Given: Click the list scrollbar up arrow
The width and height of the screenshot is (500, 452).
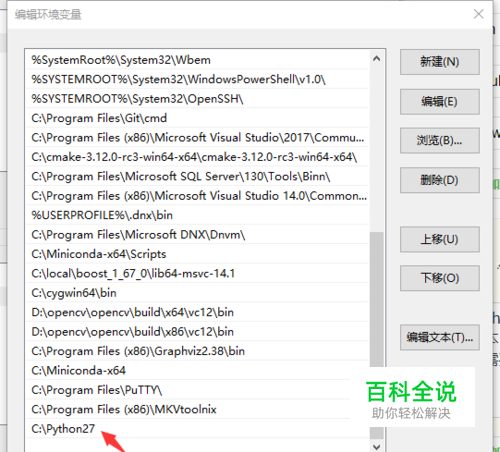Looking at the screenshot, I should click(377, 59).
